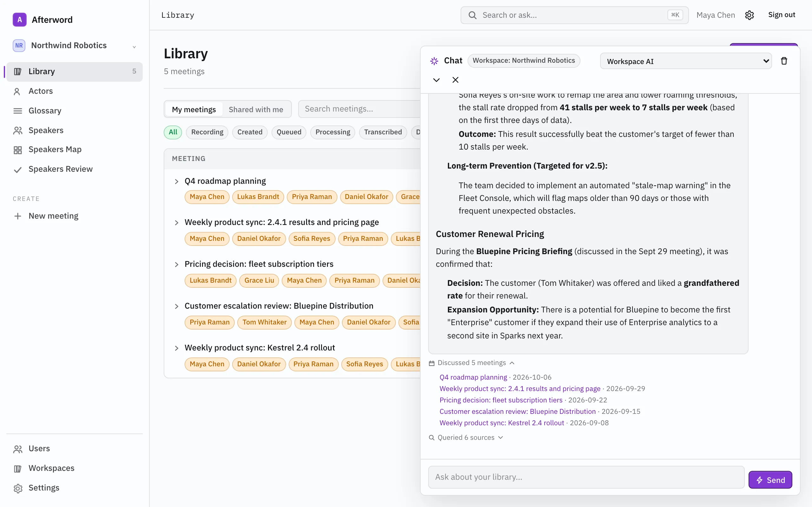The image size is (812, 507).
Task: Enable the Processing filter chip
Action: pos(332,132)
